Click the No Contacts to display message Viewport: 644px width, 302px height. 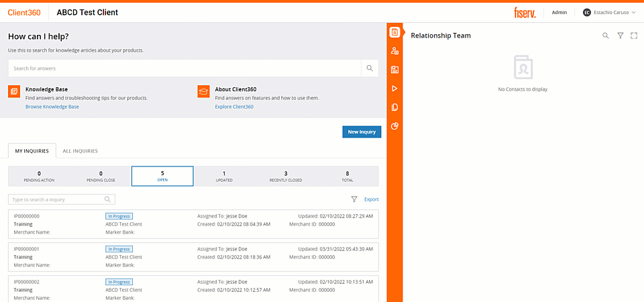523,89
